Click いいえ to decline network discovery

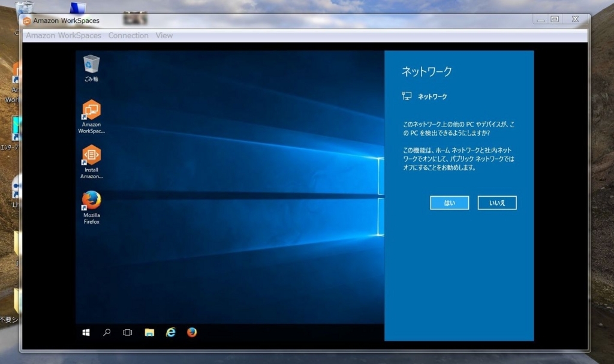[497, 203]
